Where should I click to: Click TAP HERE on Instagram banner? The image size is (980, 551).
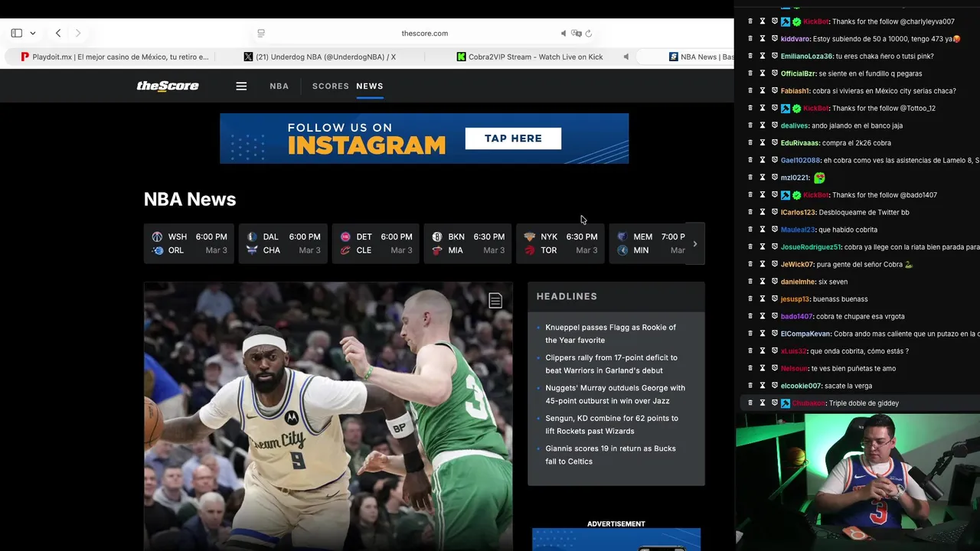pyautogui.click(x=513, y=139)
